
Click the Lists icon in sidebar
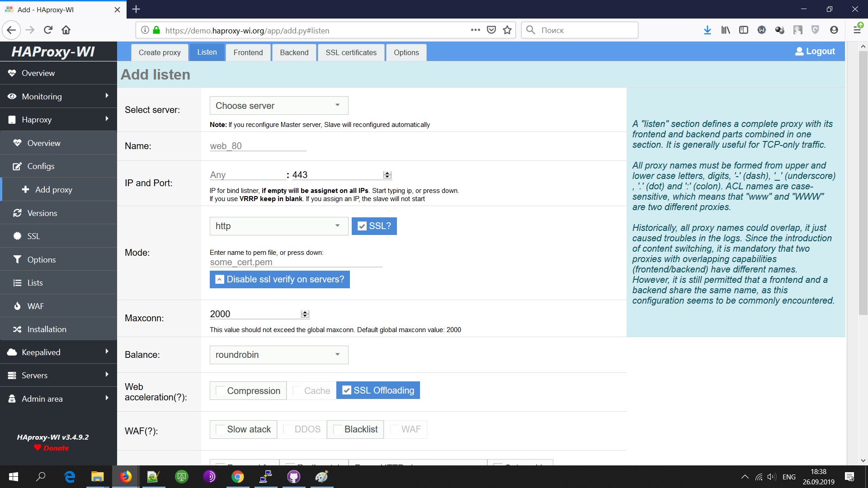click(17, 283)
